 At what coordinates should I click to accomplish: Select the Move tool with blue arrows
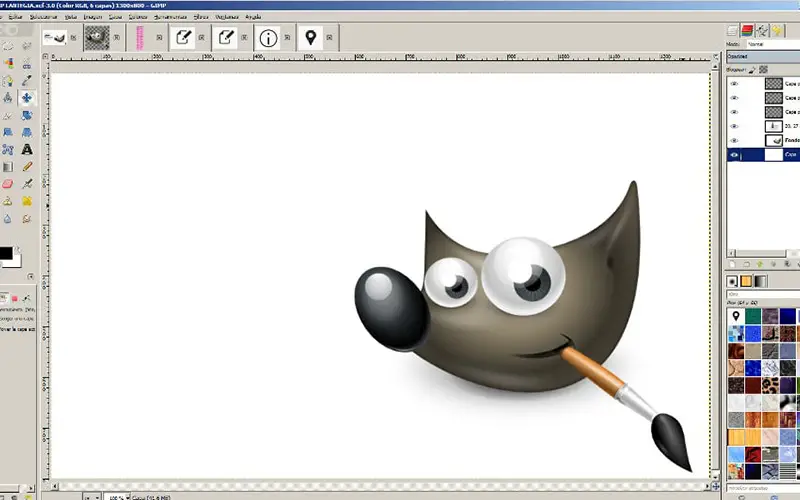27,97
